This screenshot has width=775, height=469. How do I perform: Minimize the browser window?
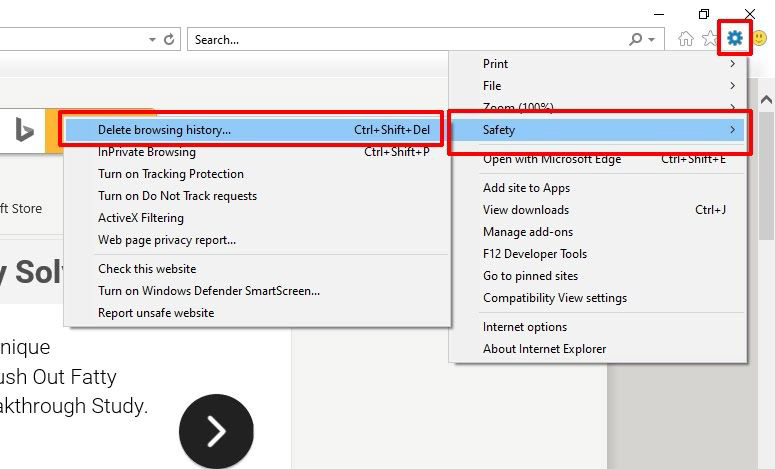pyautogui.click(x=659, y=14)
